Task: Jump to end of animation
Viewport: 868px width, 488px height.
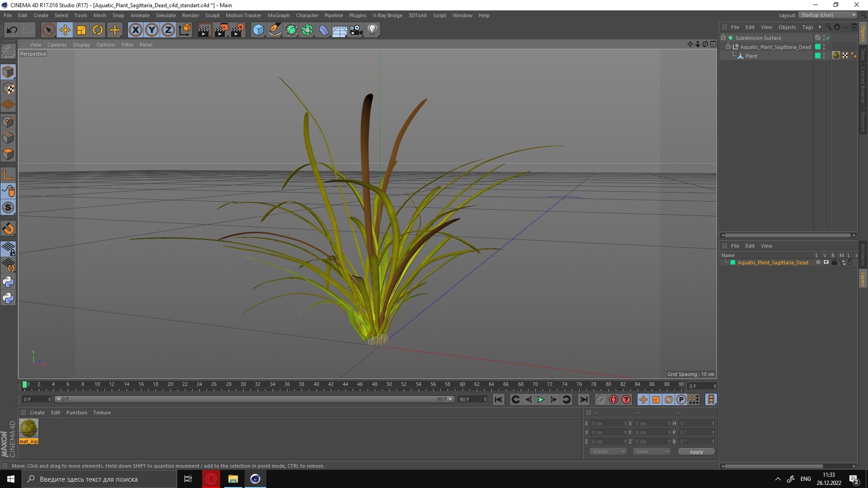Action: click(584, 399)
